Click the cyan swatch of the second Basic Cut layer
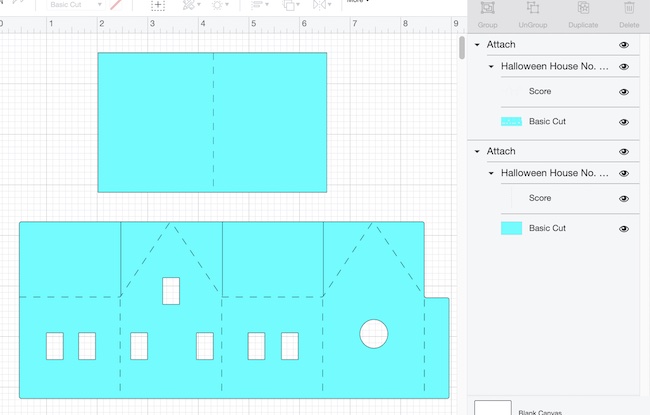The image size is (650, 415). (511, 228)
